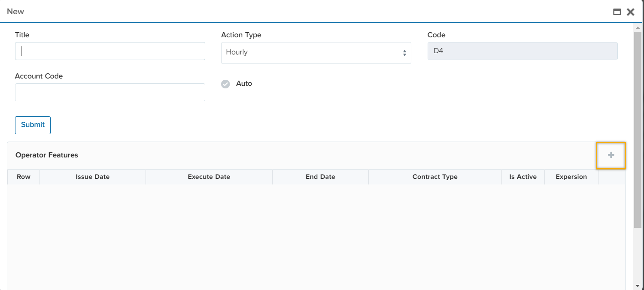Add a new Operator Features row

tap(611, 155)
